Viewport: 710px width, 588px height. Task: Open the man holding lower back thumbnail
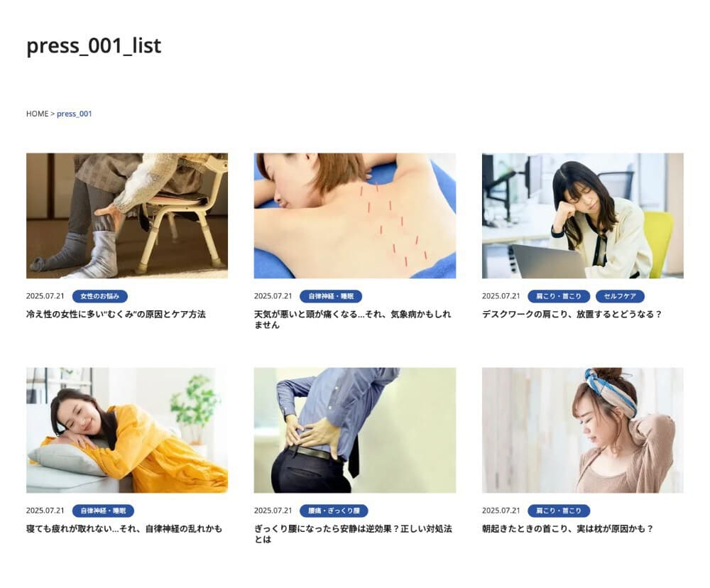[x=354, y=430]
